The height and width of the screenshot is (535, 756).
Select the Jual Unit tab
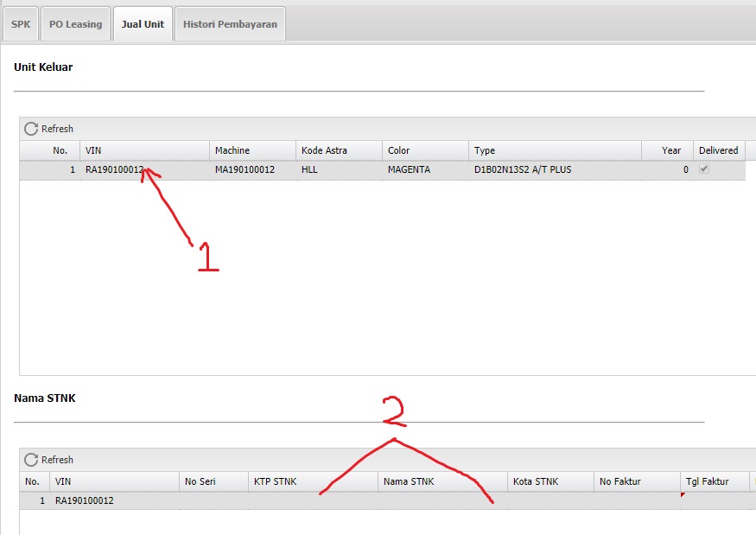coord(143,24)
